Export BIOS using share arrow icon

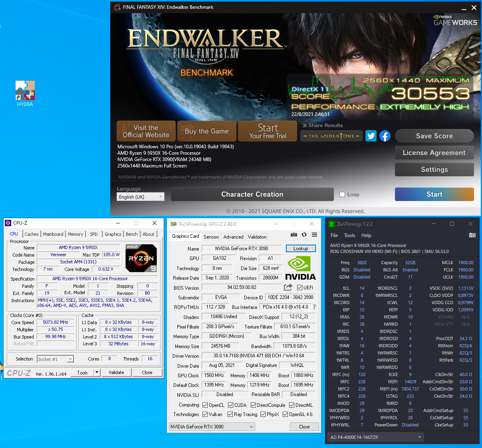[288, 287]
